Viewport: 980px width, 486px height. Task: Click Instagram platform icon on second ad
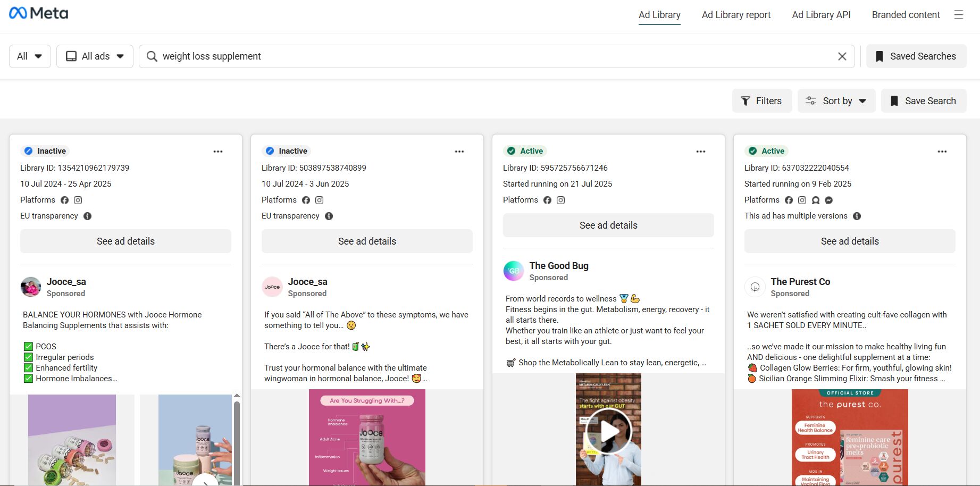(x=320, y=200)
